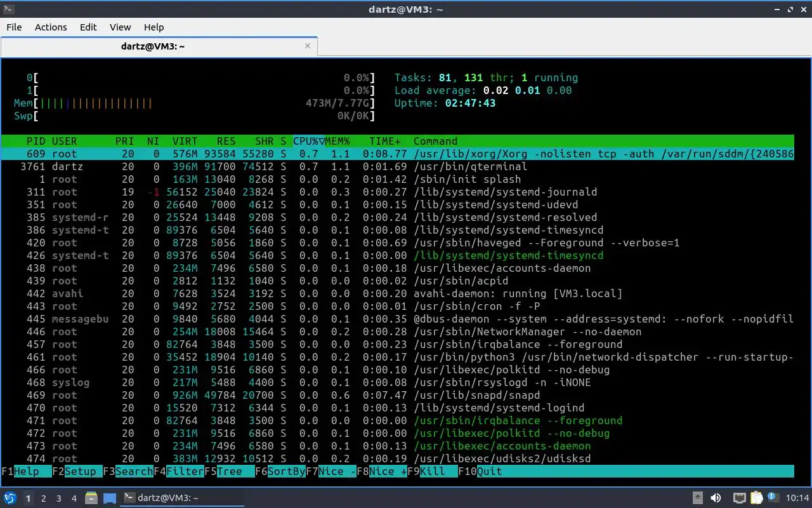Open the clipboard manager tray icon
812x508 pixels.
(x=756, y=498)
